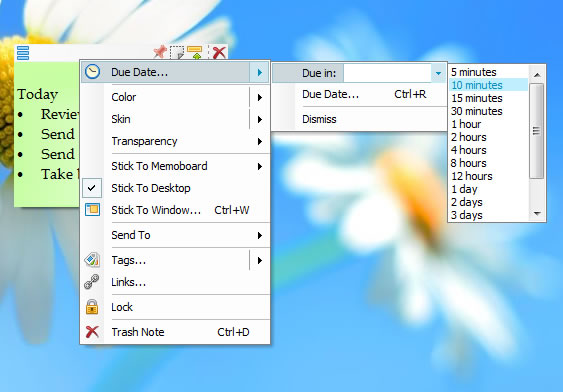
Task: Click the list scrollbar up arrow
Action: (537, 75)
